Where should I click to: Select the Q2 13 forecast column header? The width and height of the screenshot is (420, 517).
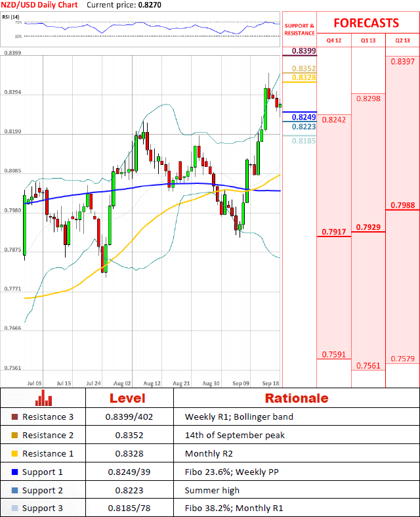pyautogui.click(x=402, y=41)
